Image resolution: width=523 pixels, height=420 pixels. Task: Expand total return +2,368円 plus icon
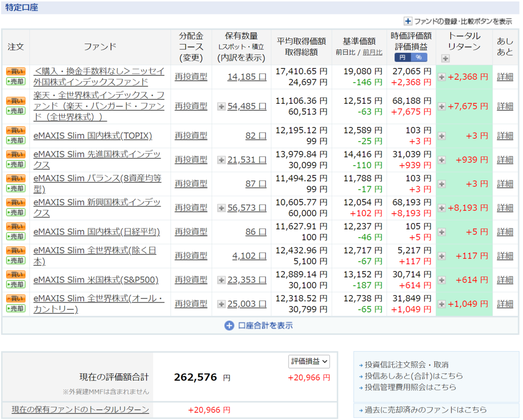[x=441, y=77]
